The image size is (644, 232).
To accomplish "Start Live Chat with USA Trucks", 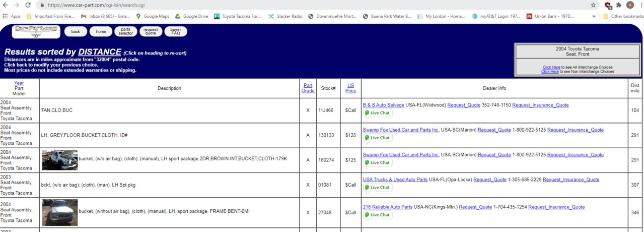I will tap(378, 188).
